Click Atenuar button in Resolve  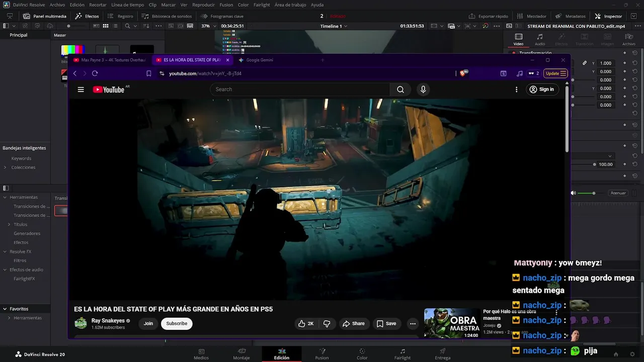pos(618,193)
